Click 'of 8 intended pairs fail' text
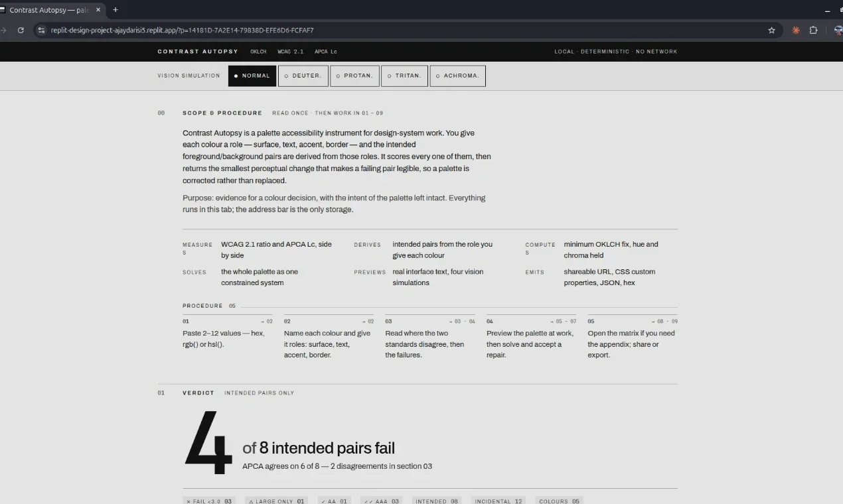This screenshot has height=504, width=843. pos(319,448)
